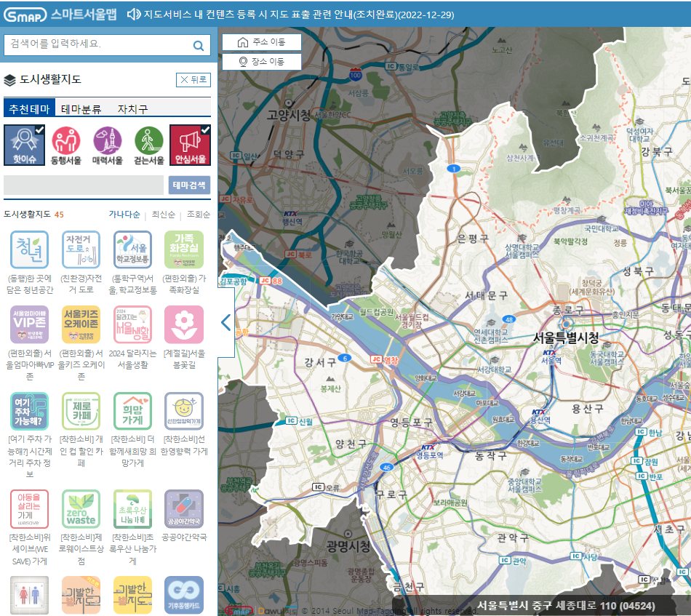Open the 청년공간 map thumbnail
Image resolution: width=691 pixels, height=616 pixels.
click(x=30, y=249)
